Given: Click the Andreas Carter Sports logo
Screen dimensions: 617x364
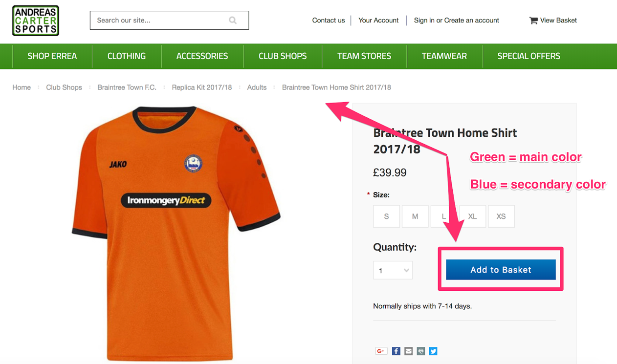Looking at the screenshot, I should coord(36,21).
